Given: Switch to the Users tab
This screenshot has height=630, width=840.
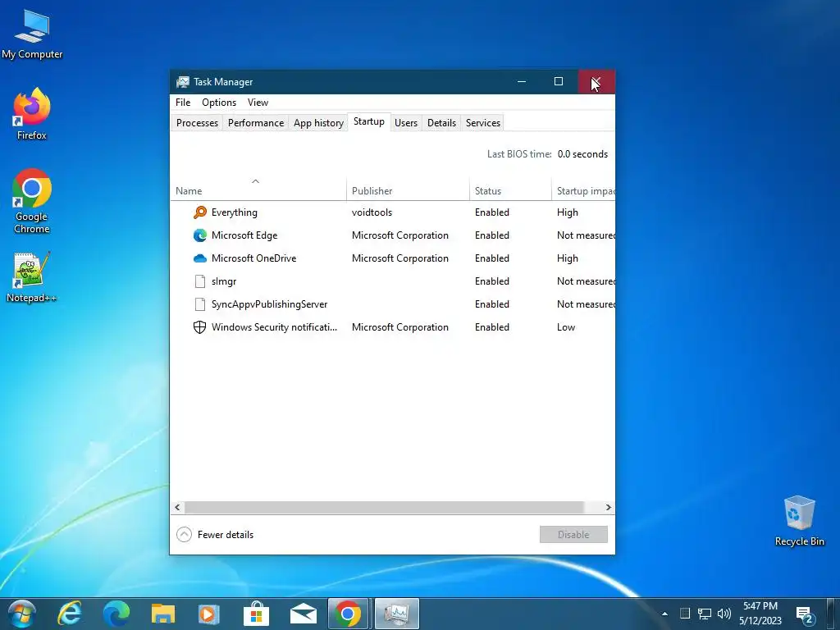Looking at the screenshot, I should (406, 123).
